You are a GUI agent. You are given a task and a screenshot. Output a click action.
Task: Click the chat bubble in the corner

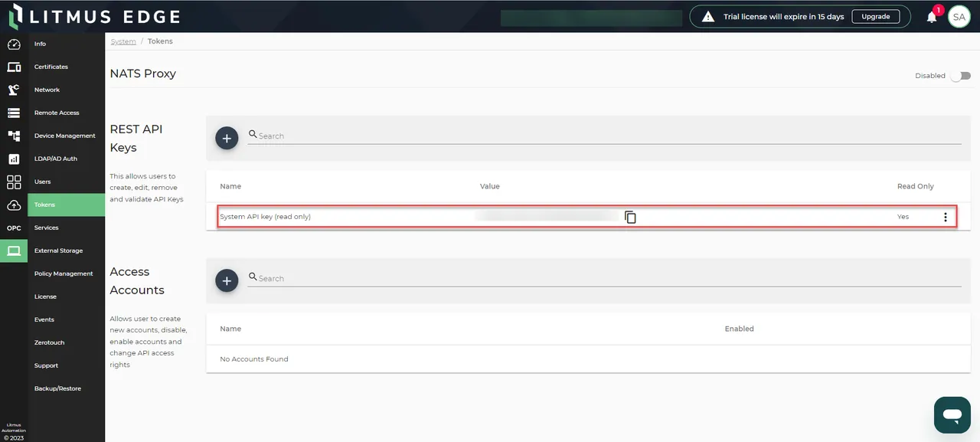point(952,414)
